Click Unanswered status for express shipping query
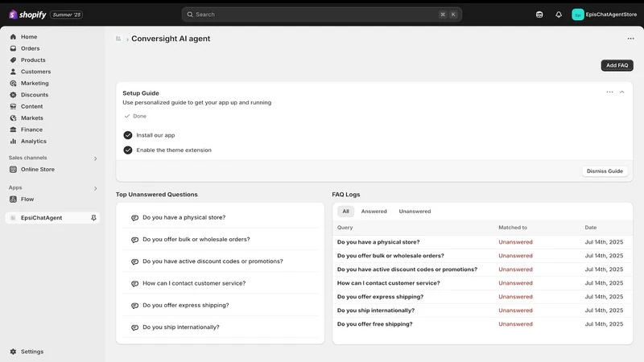 (x=515, y=297)
